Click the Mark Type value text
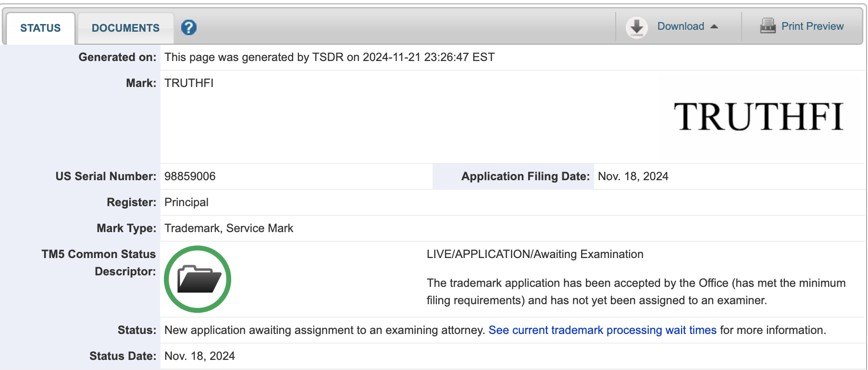The height and width of the screenshot is (370, 868). point(229,228)
